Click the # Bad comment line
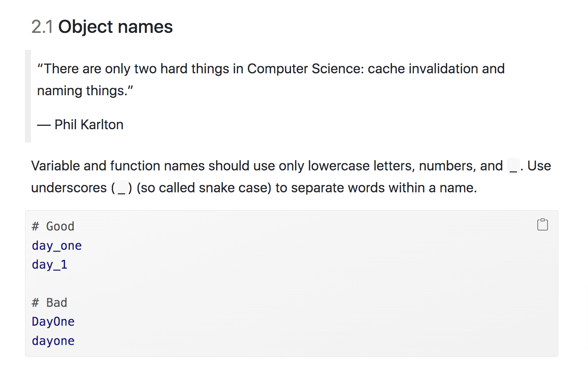 pyautogui.click(x=49, y=302)
